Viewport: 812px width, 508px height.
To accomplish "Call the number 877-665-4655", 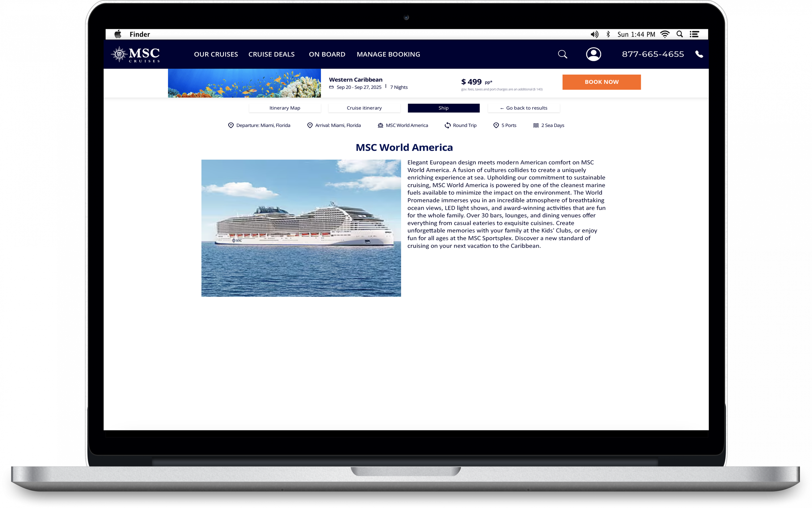I will pyautogui.click(x=653, y=54).
